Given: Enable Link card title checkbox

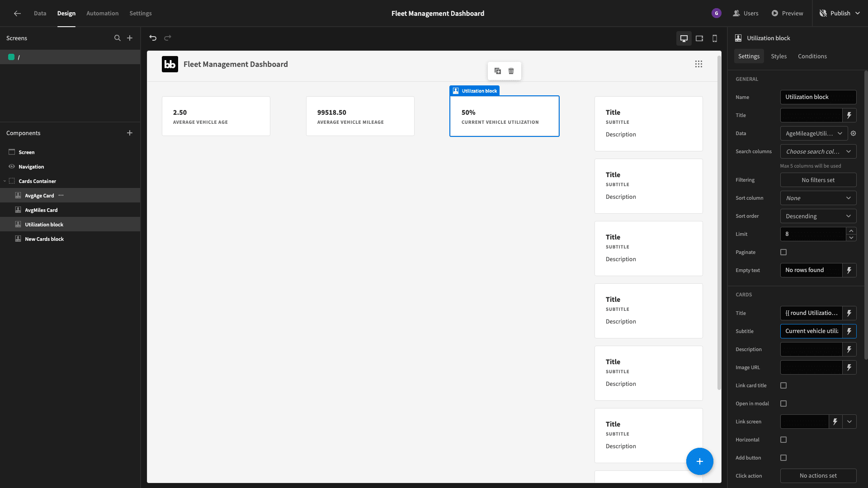Looking at the screenshot, I should [x=783, y=385].
